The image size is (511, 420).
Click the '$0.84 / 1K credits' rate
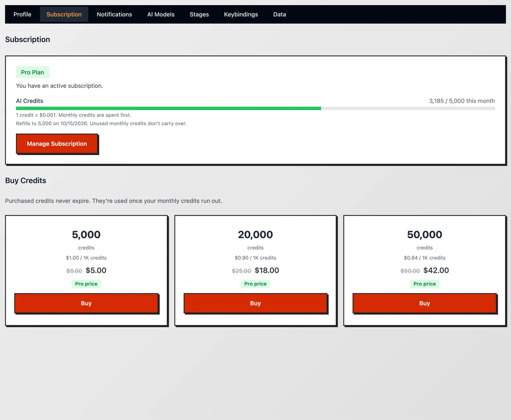[x=424, y=258]
